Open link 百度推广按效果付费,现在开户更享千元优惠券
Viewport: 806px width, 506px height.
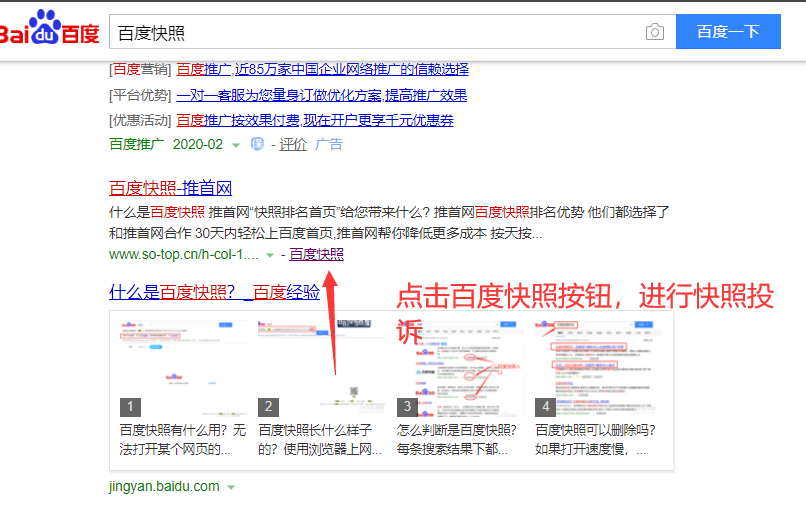pos(315,121)
